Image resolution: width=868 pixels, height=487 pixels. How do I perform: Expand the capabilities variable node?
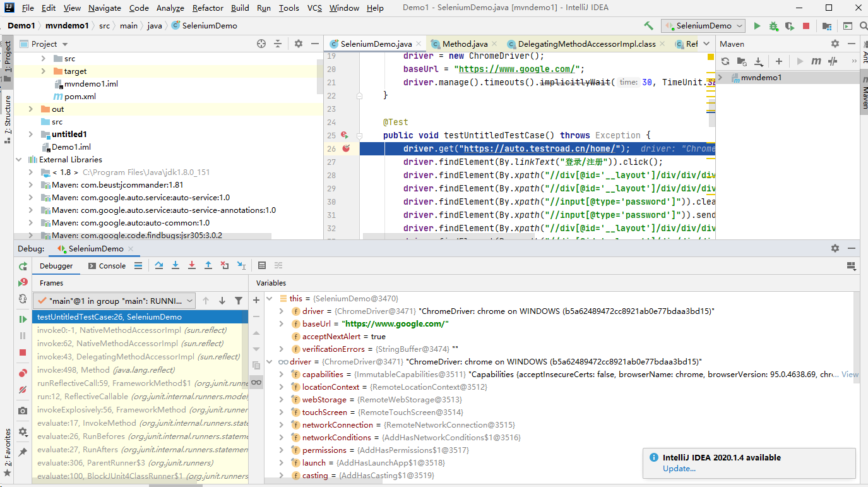click(x=282, y=375)
